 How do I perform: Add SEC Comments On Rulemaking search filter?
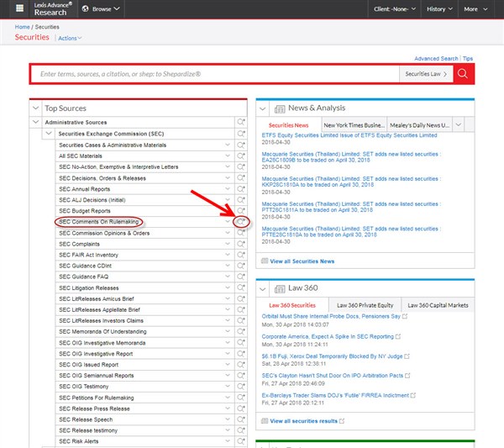coord(241,222)
